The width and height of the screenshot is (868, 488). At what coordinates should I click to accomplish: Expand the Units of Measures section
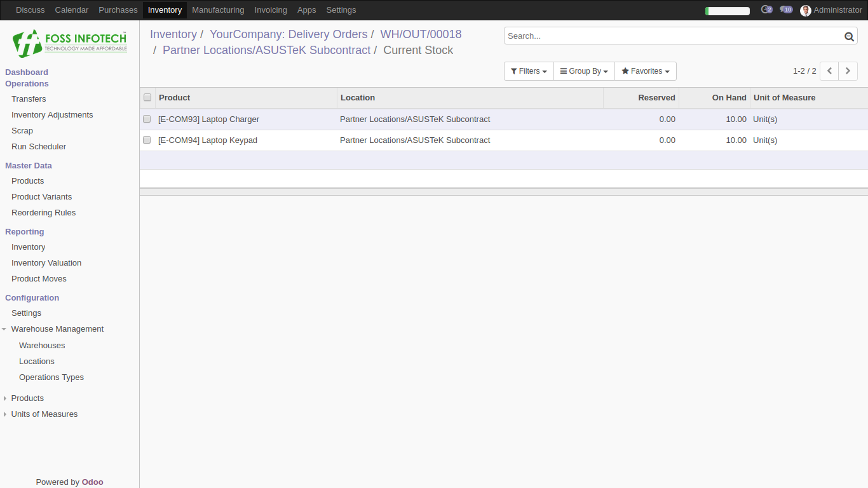pyautogui.click(x=44, y=414)
